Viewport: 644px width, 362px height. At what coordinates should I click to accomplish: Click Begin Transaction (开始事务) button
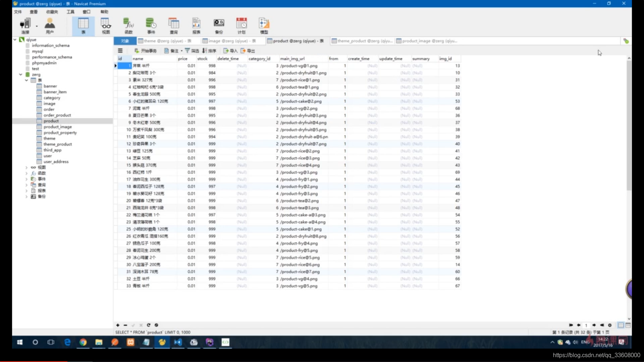pos(146,51)
